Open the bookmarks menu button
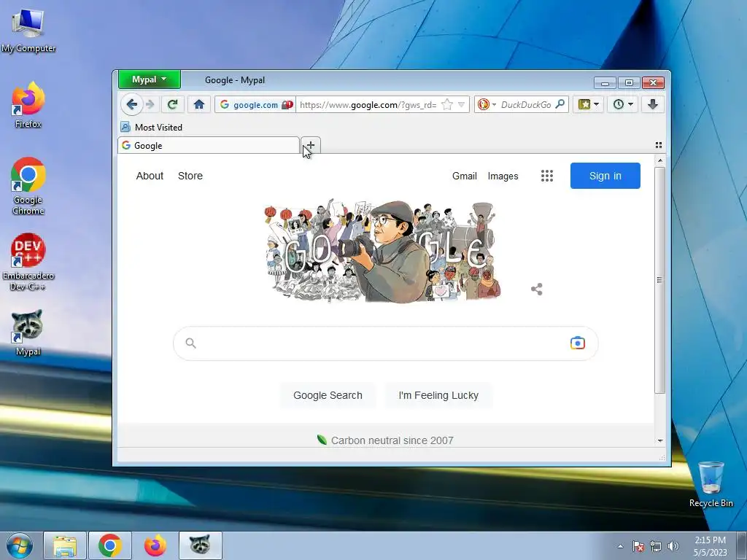This screenshot has width=747, height=560. coord(589,104)
